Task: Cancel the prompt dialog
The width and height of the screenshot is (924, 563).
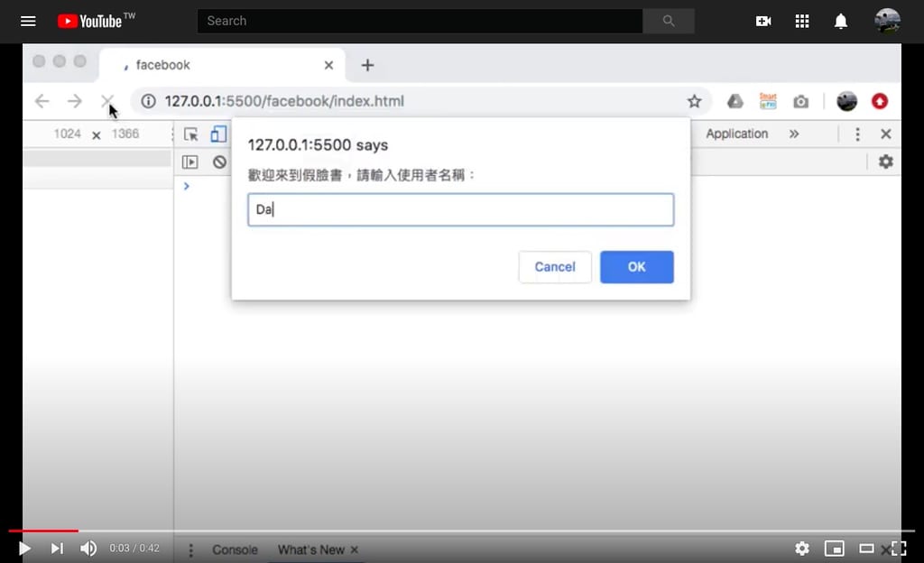Action: click(555, 267)
